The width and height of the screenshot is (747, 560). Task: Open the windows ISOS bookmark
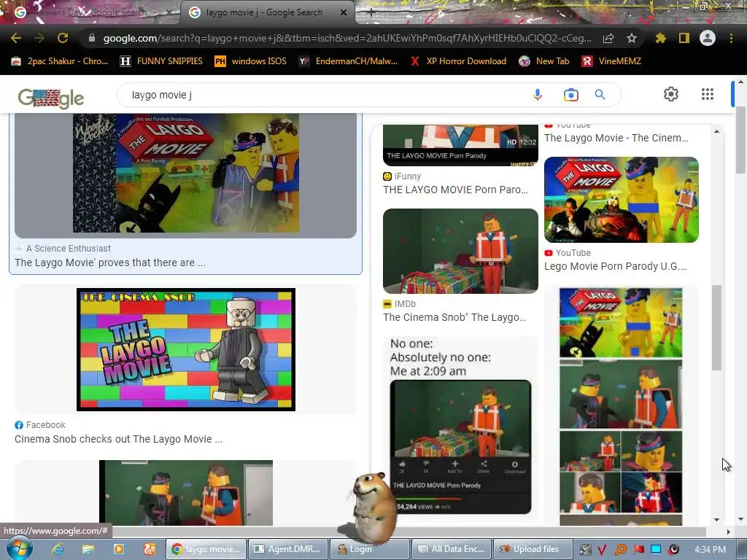click(x=251, y=61)
